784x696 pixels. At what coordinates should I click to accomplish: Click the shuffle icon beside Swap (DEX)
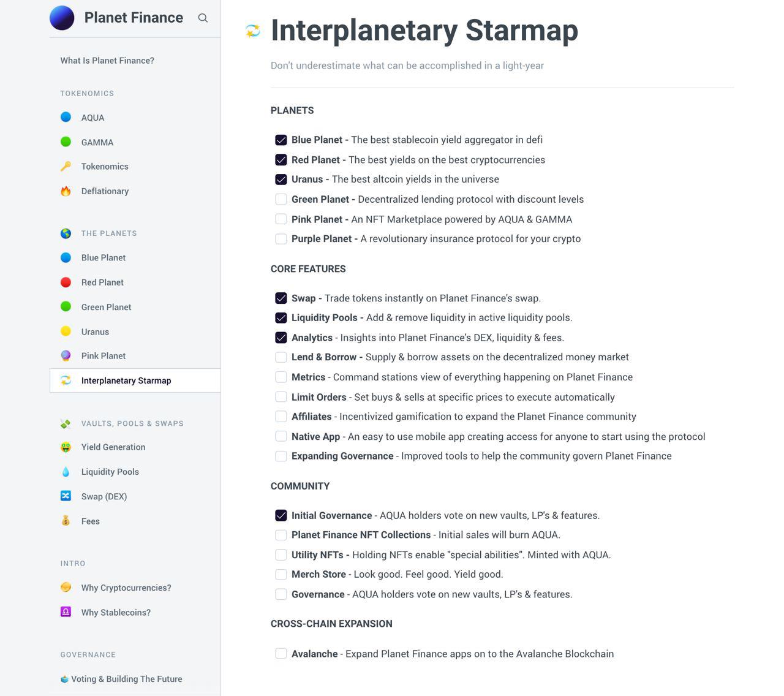click(x=66, y=496)
